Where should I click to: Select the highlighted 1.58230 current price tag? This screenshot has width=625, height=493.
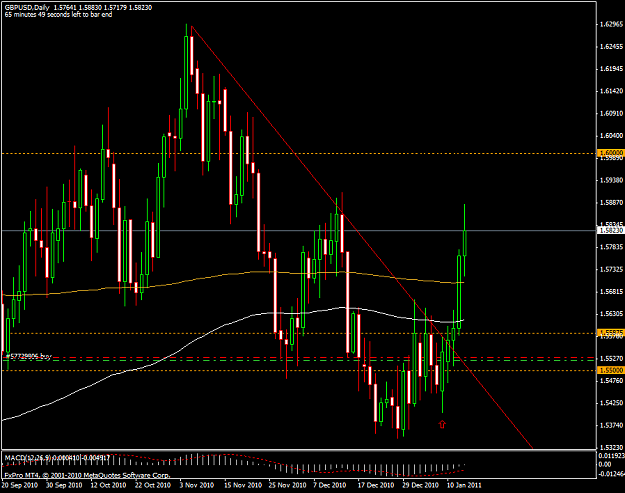(611, 230)
